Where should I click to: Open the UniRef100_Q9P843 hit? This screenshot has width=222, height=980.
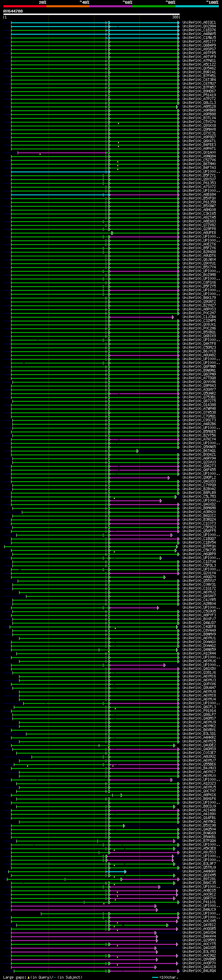[x=199, y=386]
